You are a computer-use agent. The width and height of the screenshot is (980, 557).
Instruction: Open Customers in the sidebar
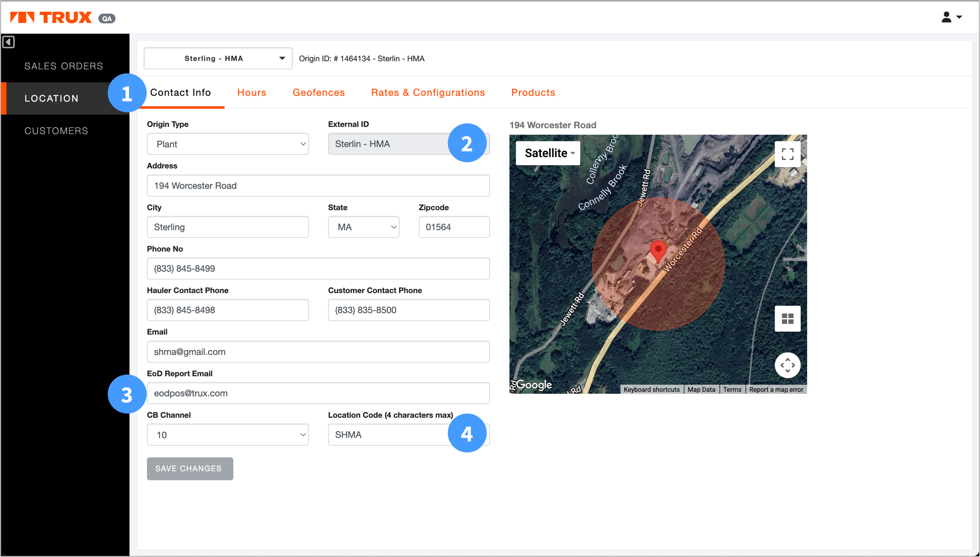[56, 131]
